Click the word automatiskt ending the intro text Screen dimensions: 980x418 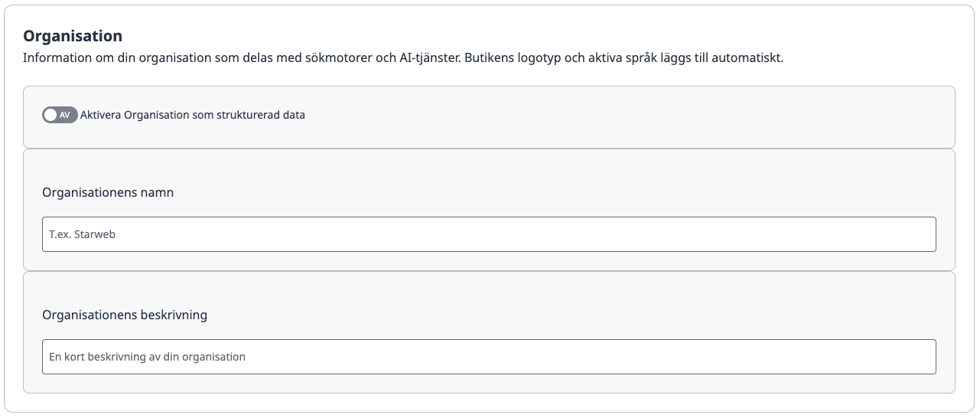pos(747,57)
